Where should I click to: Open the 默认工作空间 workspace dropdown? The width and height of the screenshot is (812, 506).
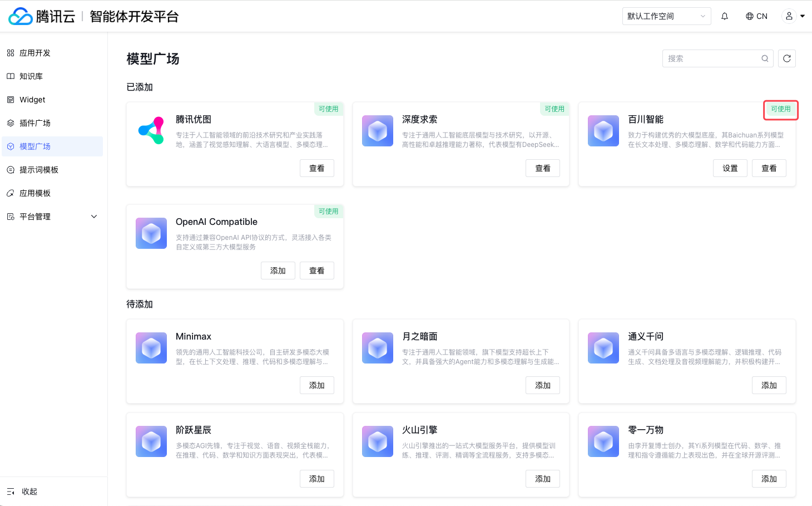click(x=667, y=16)
